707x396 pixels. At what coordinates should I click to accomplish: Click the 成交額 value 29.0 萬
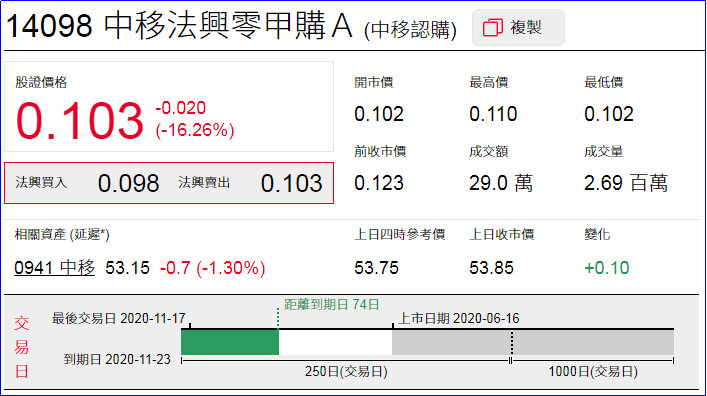click(501, 183)
